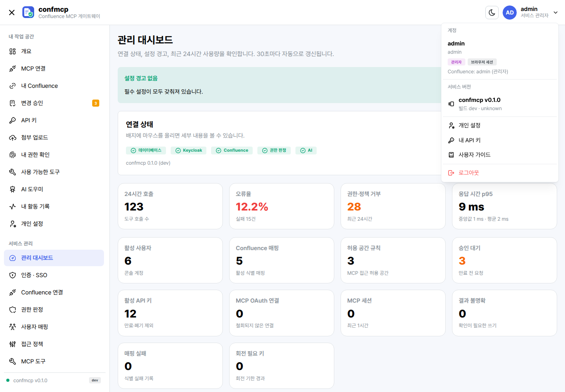Open the 24시간 호출 stats card
Viewport: 565px width, 392px height.
pos(170,206)
